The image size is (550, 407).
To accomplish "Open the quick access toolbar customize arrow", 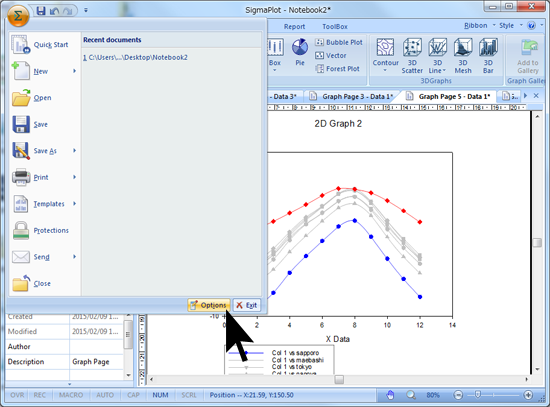I will tap(86, 11).
